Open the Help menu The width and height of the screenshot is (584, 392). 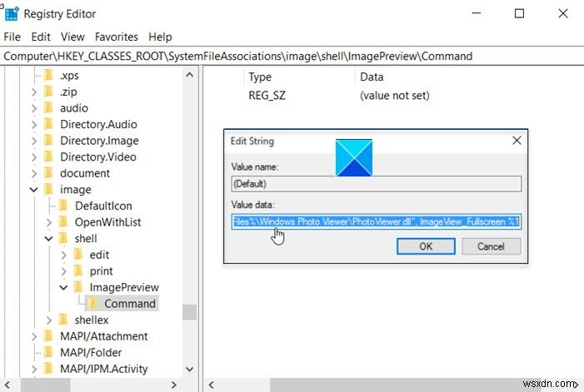click(x=160, y=37)
